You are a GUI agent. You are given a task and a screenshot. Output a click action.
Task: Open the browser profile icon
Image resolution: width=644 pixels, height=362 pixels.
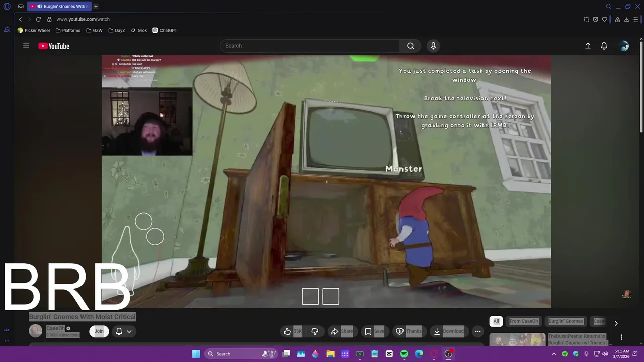(x=617, y=19)
